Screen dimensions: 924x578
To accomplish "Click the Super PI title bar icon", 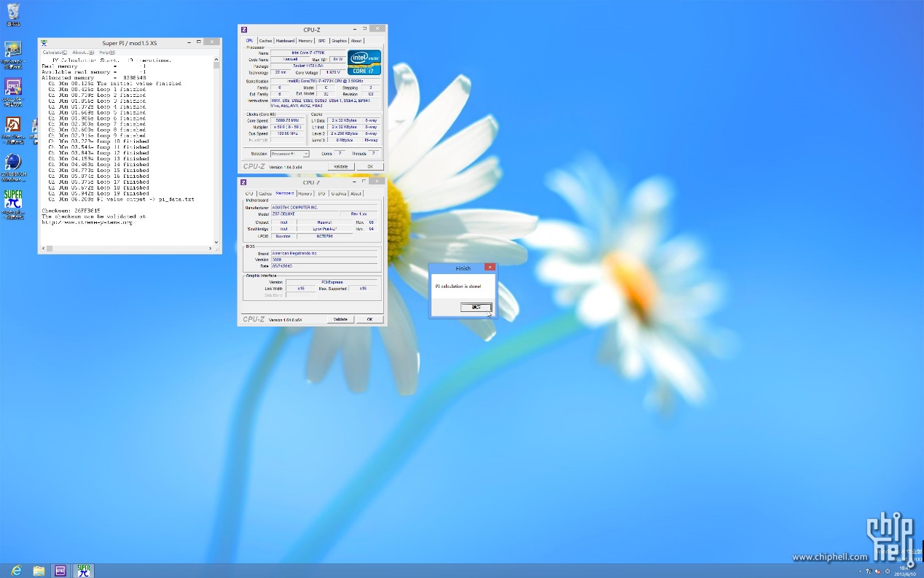I will coord(44,43).
